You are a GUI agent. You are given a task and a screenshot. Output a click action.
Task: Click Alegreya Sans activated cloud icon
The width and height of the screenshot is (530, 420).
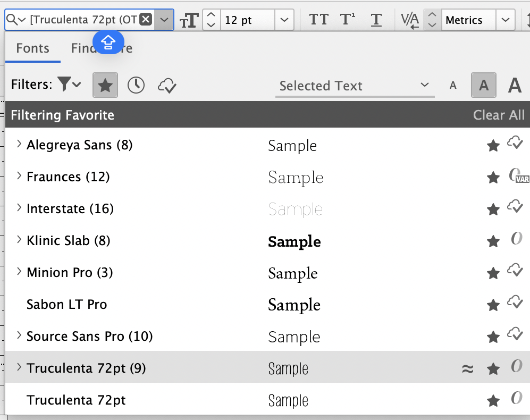(515, 142)
